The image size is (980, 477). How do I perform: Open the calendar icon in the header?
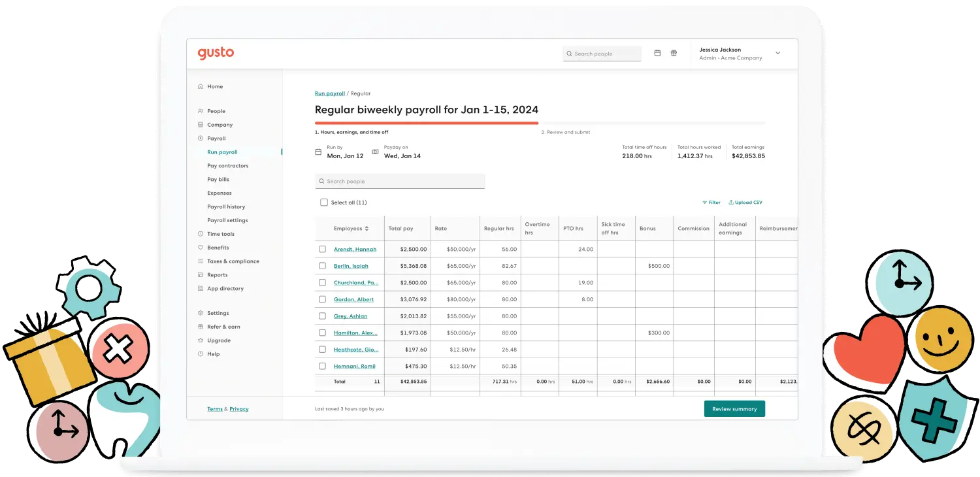coord(657,53)
